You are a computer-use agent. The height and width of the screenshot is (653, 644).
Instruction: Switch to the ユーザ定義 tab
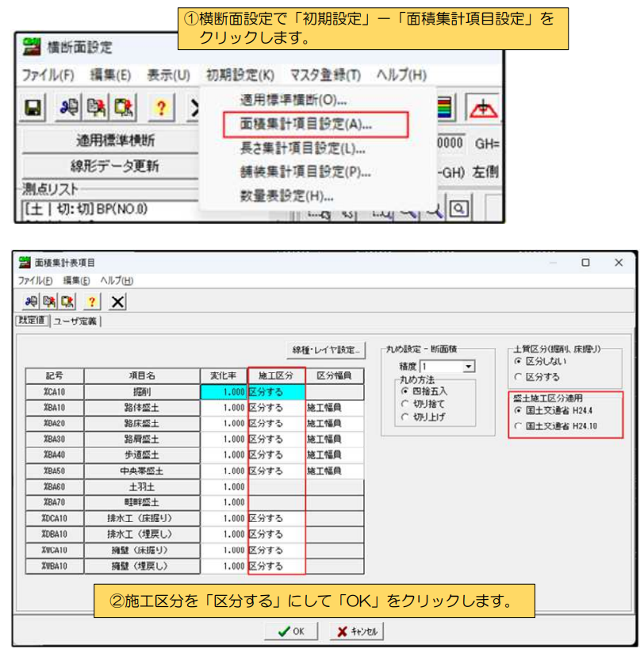[x=75, y=321]
